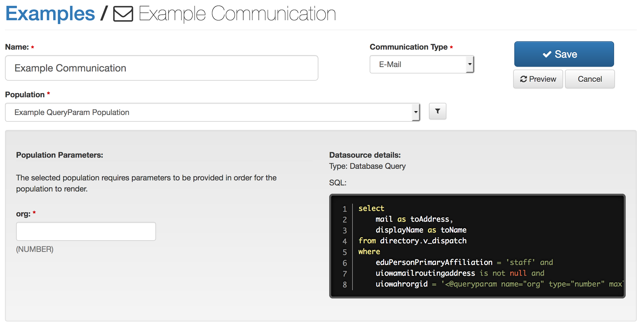Screen dimensions: 644x327
Task: Click the filter funnel icon button
Action: (x=438, y=111)
